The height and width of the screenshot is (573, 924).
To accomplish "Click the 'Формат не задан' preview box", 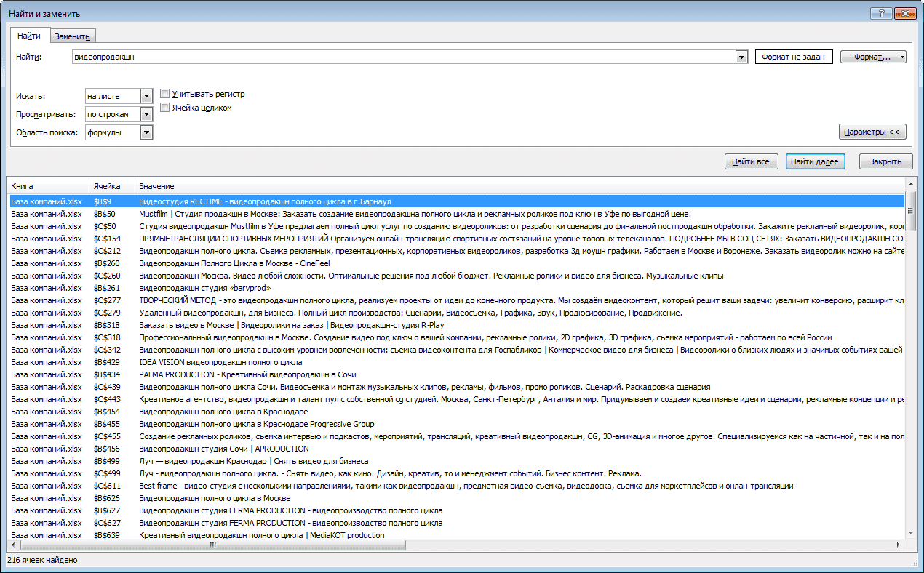I will [794, 57].
